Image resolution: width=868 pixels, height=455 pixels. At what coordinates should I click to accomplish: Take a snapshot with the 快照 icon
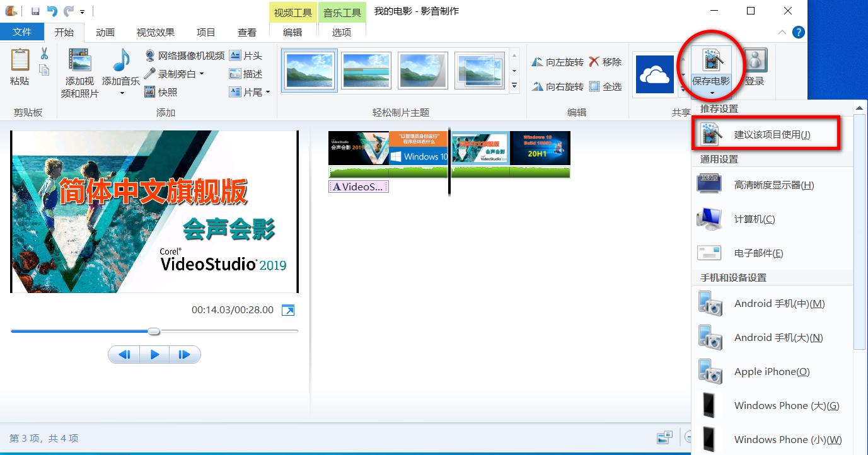(151, 92)
